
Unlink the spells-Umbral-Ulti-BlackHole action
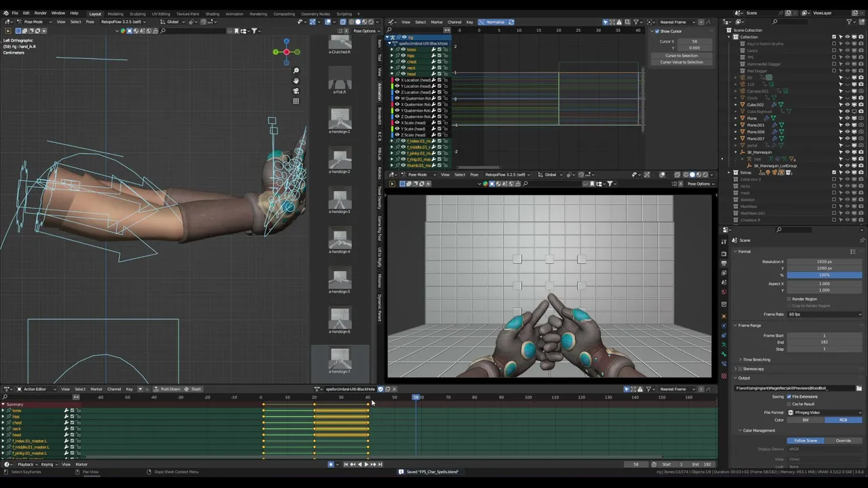click(x=395, y=389)
